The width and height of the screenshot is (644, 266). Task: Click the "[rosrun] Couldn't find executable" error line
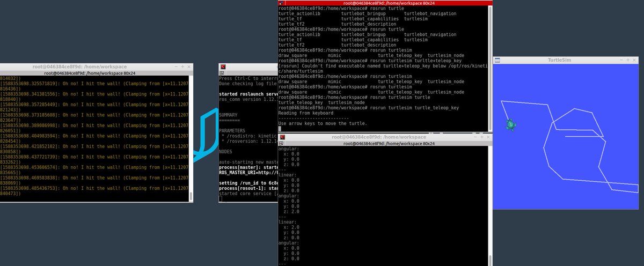(384, 66)
